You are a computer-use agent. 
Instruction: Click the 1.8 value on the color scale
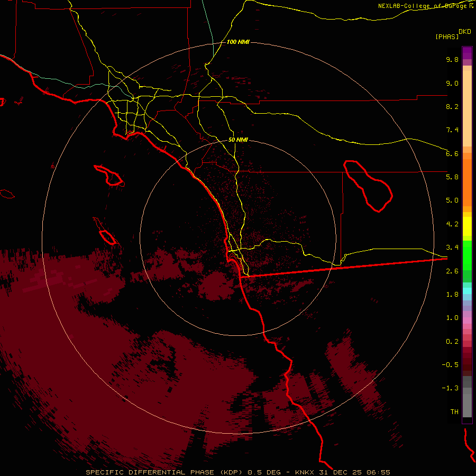click(452, 295)
